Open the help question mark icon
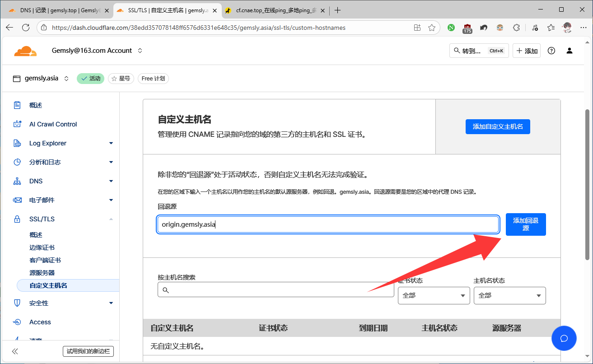This screenshot has height=364, width=593. [x=551, y=51]
